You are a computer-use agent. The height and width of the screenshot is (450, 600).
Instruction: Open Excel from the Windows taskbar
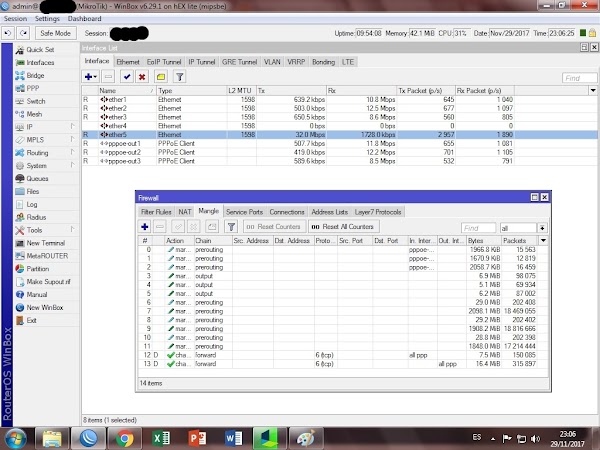160,439
